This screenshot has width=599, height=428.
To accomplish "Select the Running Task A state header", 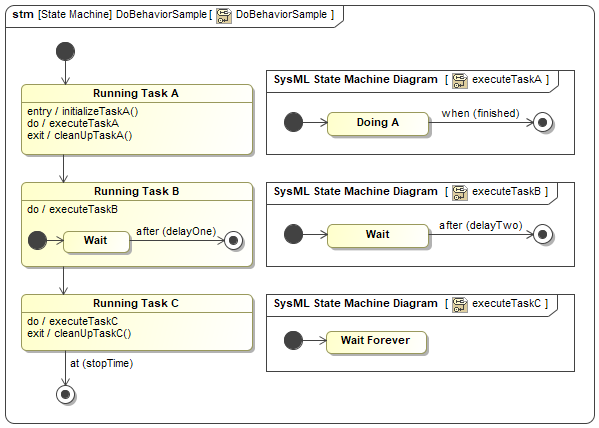I will 137,94.
